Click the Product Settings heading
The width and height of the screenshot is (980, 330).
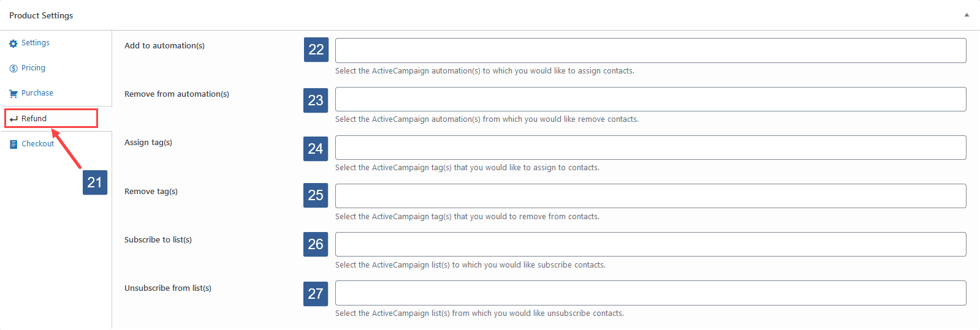tap(41, 15)
